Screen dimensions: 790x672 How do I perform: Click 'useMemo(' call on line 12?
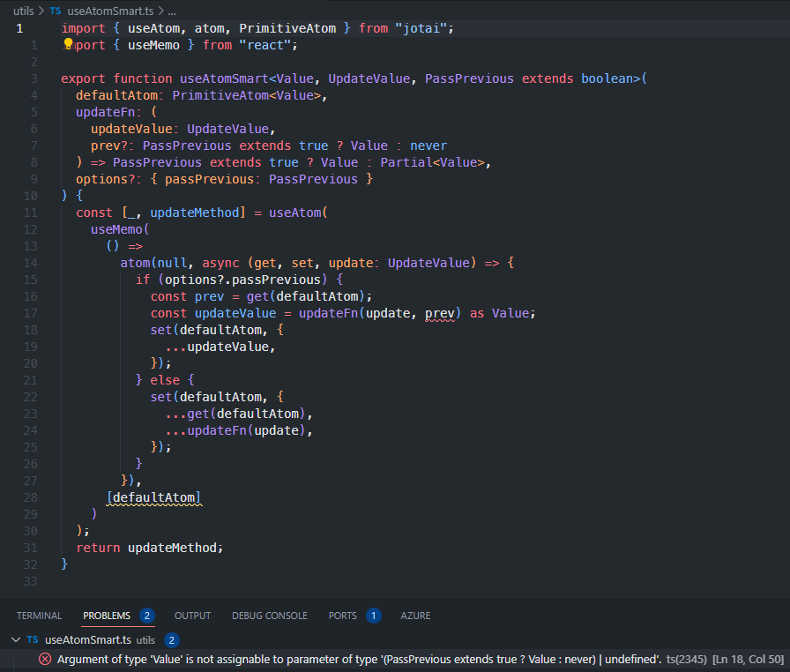[x=120, y=229]
